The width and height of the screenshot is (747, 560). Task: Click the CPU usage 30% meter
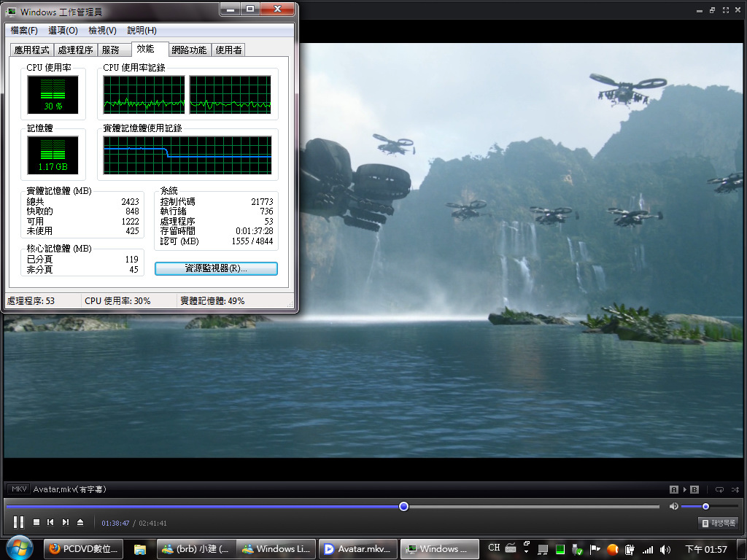pyautogui.click(x=53, y=95)
